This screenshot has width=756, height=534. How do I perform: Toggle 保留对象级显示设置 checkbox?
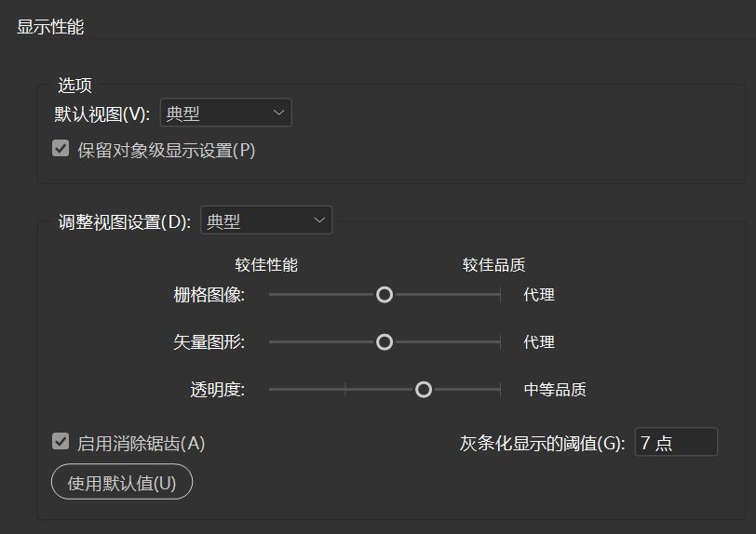[x=61, y=149]
